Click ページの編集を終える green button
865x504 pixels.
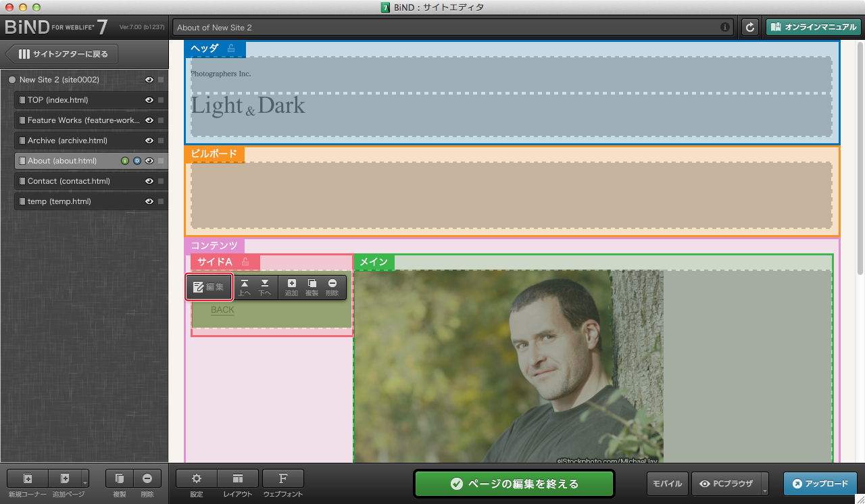pos(514,484)
